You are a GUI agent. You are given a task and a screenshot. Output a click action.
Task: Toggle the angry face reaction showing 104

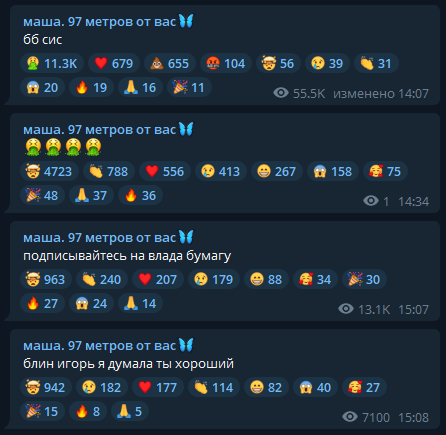tap(226, 63)
